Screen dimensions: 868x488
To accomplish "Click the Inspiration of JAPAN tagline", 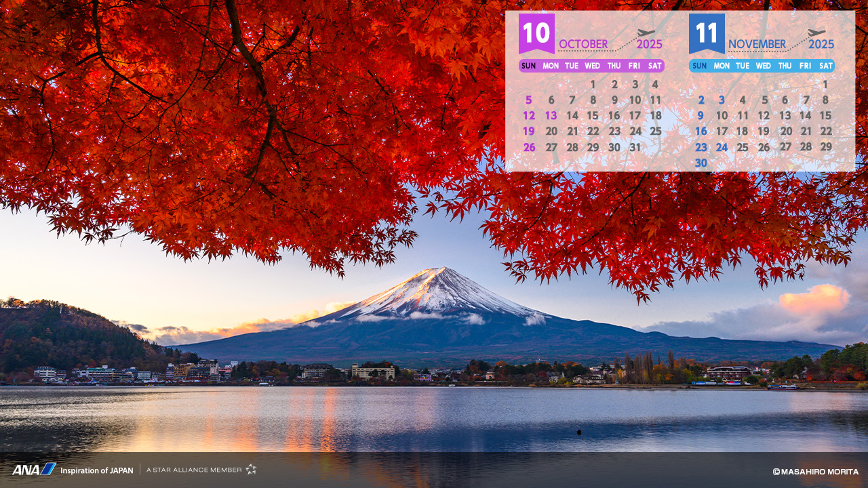I will tap(96, 470).
